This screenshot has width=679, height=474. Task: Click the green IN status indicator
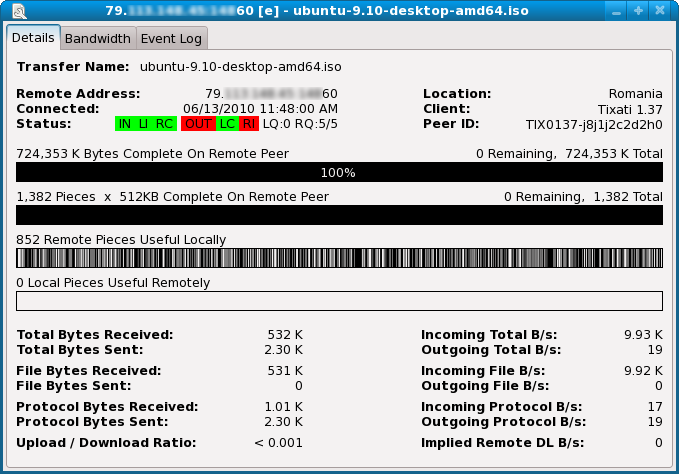[125, 124]
